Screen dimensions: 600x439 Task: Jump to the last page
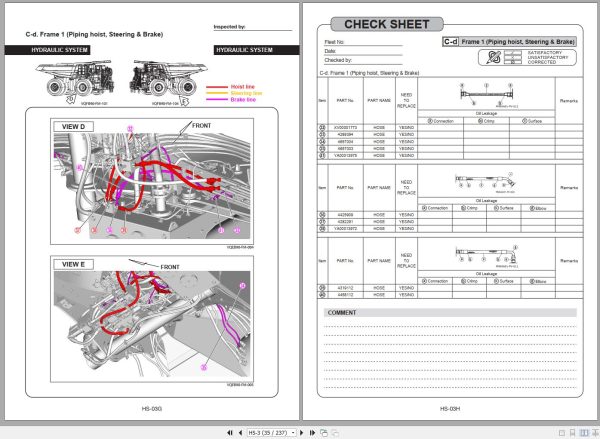click(x=312, y=432)
